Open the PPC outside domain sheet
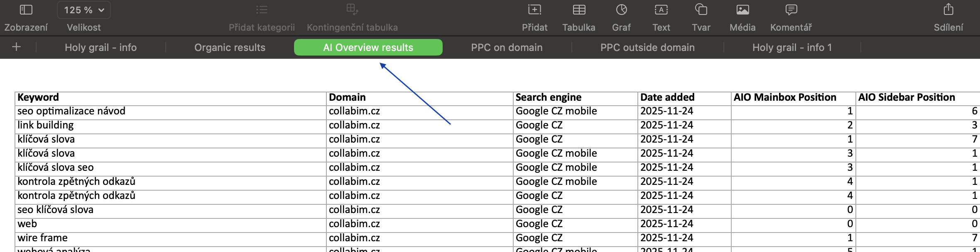 click(647, 47)
